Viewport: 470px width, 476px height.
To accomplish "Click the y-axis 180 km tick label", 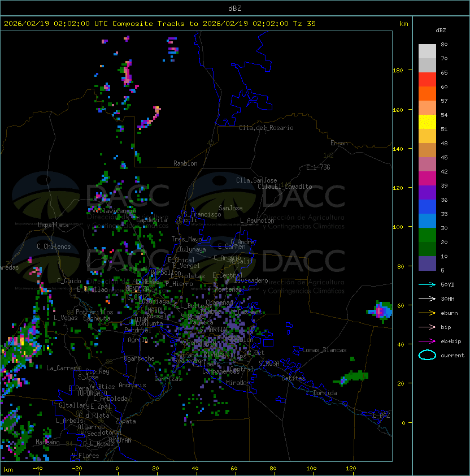I will coord(398,71).
